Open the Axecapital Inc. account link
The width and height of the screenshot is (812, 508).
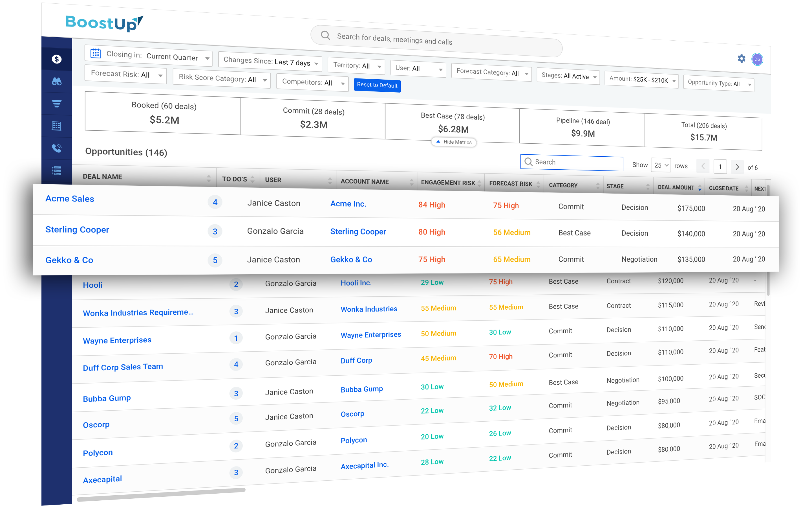[x=365, y=466]
